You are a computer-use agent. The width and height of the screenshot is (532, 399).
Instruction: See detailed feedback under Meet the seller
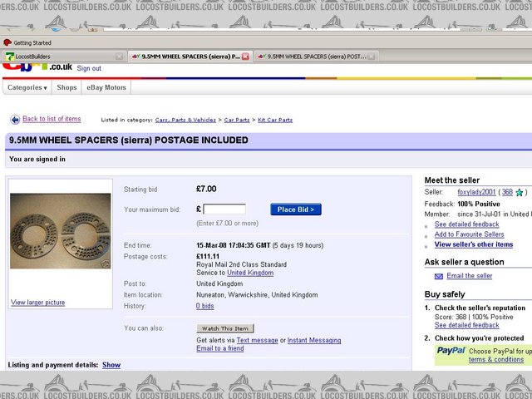point(466,224)
